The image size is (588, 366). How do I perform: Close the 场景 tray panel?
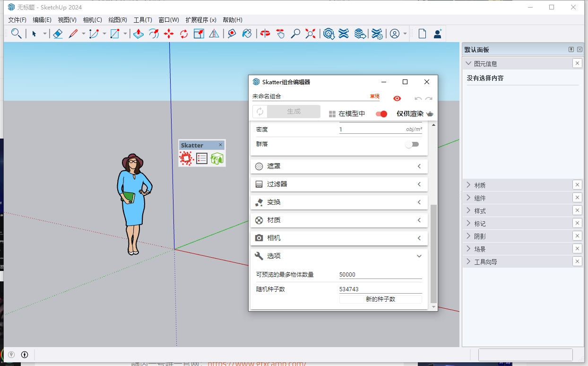[577, 249]
